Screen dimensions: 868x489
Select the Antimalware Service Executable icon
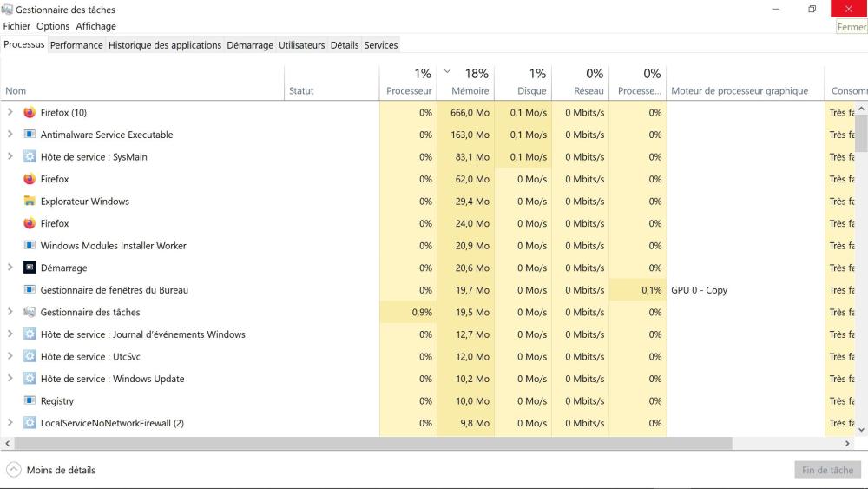click(x=30, y=135)
